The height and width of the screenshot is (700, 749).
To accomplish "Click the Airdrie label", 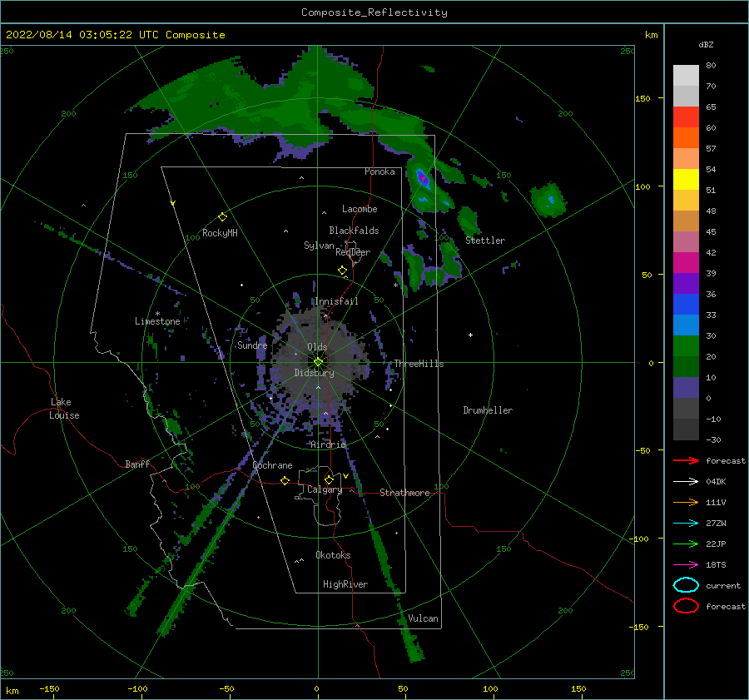I will (x=328, y=444).
